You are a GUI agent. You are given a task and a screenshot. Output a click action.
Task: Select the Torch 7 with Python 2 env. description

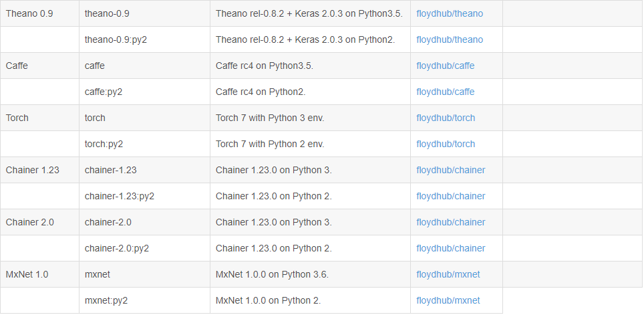pos(270,144)
